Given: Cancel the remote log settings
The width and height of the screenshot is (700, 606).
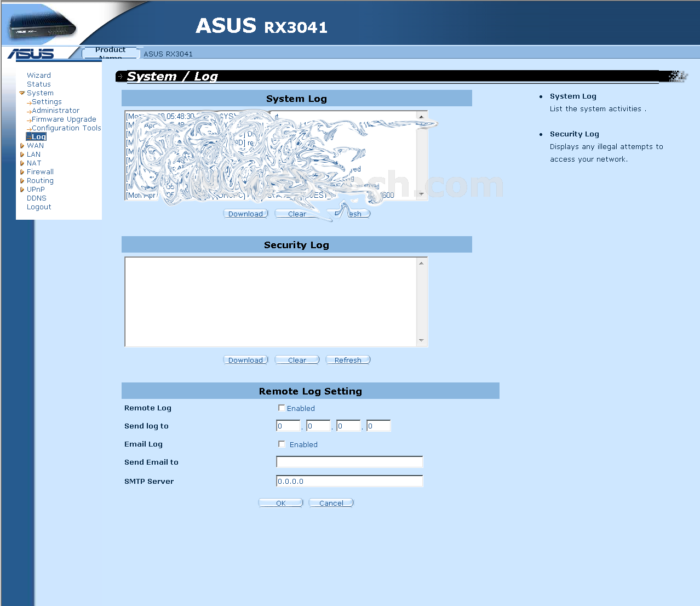Looking at the screenshot, I should tap(331, 503).
